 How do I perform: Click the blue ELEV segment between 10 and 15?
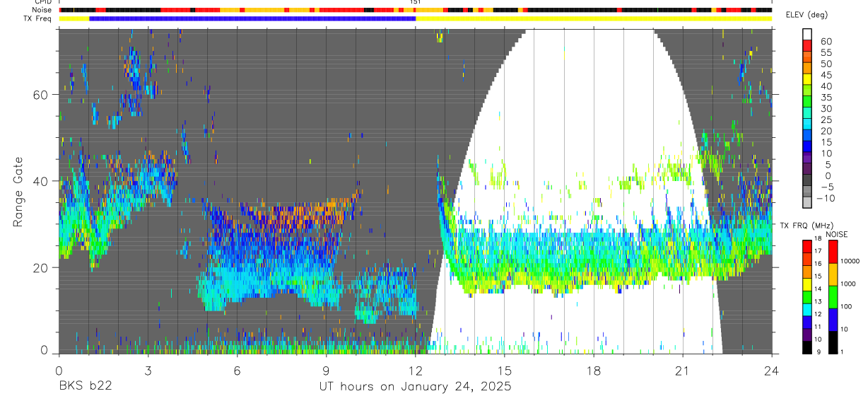click(x=807, y=148)
